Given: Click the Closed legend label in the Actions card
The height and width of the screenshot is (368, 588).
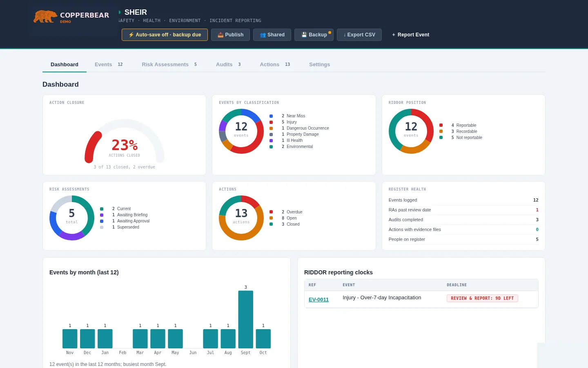Looking at the screenshot, I should (293, 224).
